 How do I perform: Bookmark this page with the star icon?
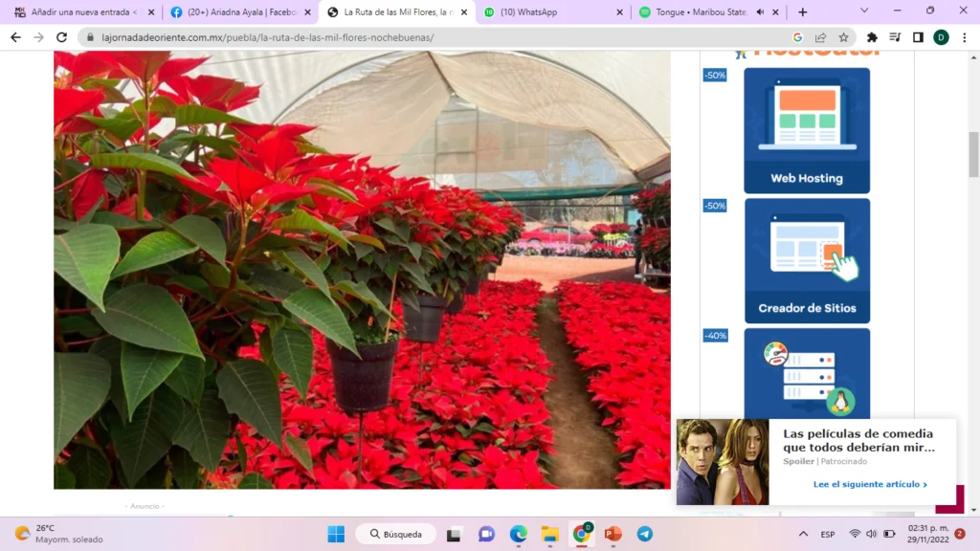(844, 37)
